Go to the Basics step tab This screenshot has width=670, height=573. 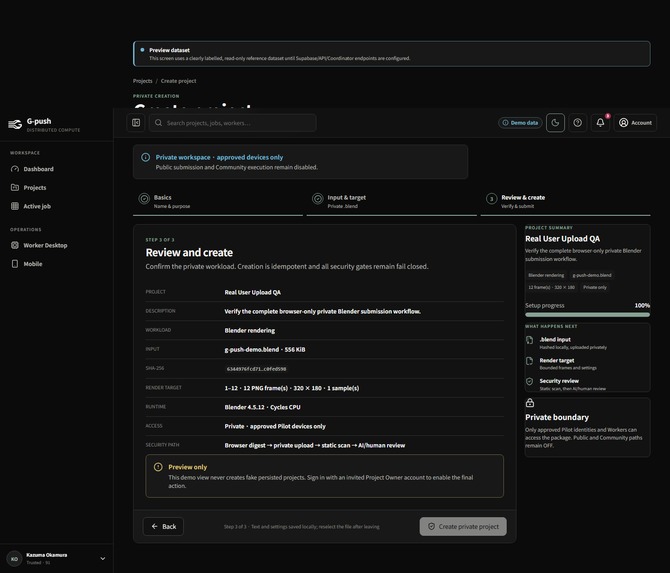[x=218, y=201]
